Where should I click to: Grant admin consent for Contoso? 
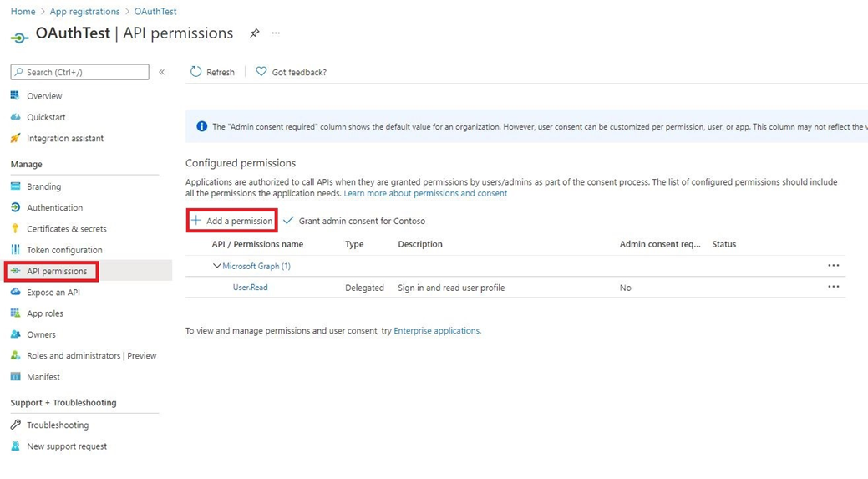tap(354, 221)
